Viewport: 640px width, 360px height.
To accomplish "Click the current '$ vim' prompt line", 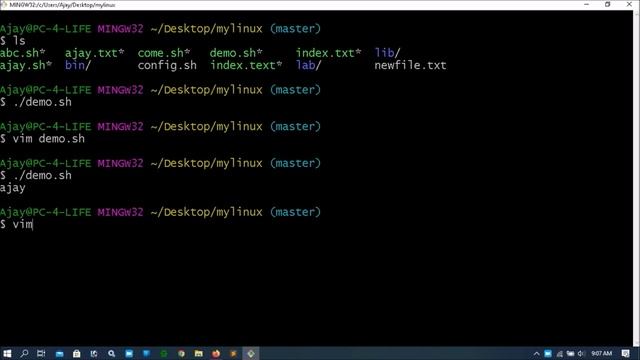I will [16, 224].
